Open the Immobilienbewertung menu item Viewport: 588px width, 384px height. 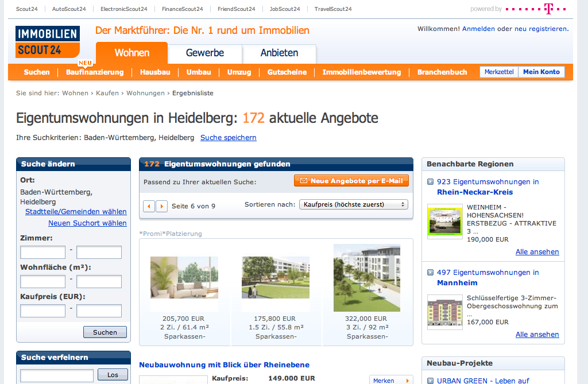(362, 72)
